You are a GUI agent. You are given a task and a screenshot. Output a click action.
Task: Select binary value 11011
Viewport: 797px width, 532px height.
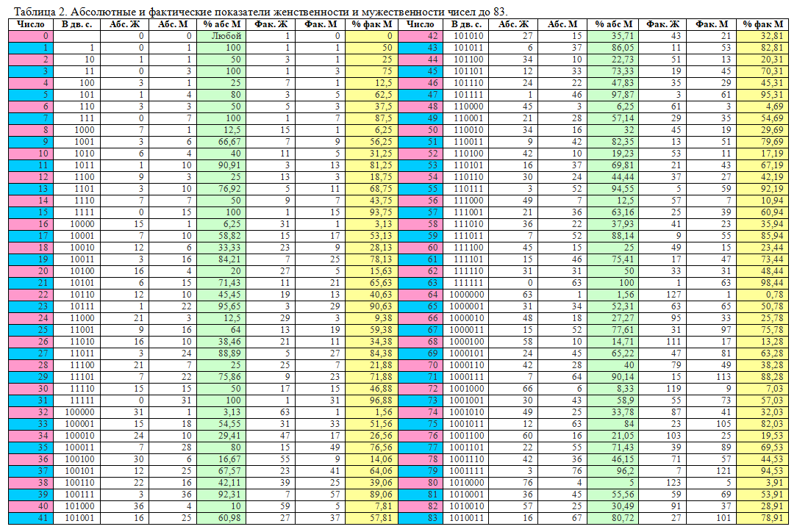coord(82,353)
